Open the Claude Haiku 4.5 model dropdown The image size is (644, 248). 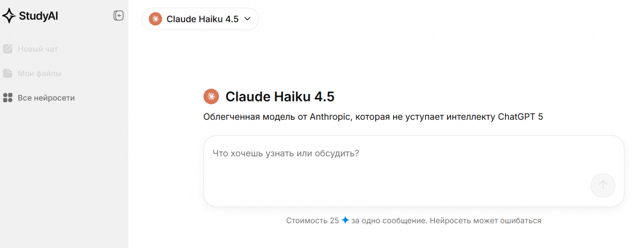click(x=202, y=19)
